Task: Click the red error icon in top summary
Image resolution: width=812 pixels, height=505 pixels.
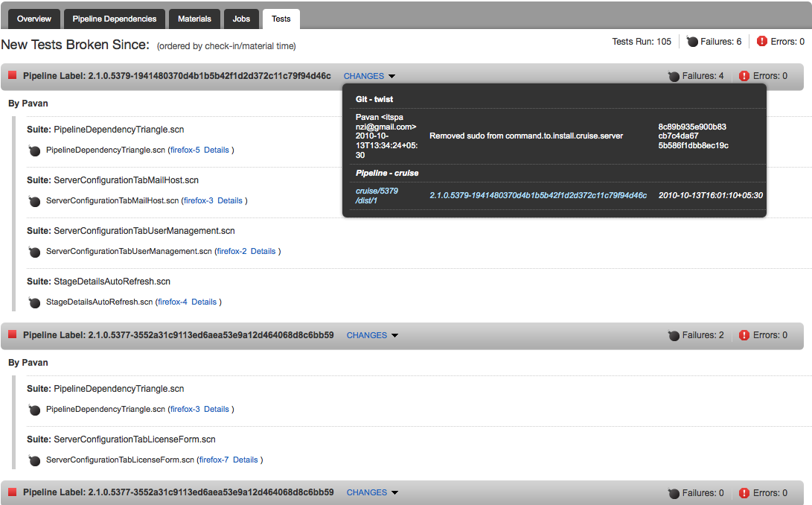Action: [x=761, y=42]
